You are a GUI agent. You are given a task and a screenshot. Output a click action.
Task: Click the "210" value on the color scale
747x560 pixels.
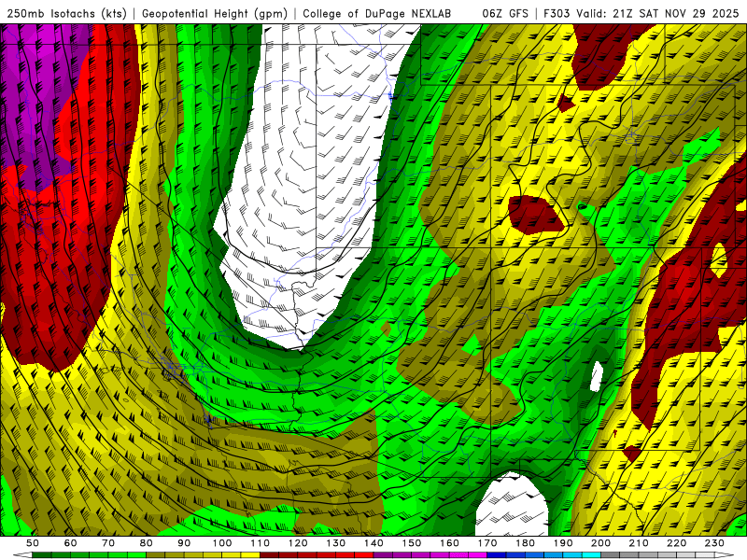point(639,543)
